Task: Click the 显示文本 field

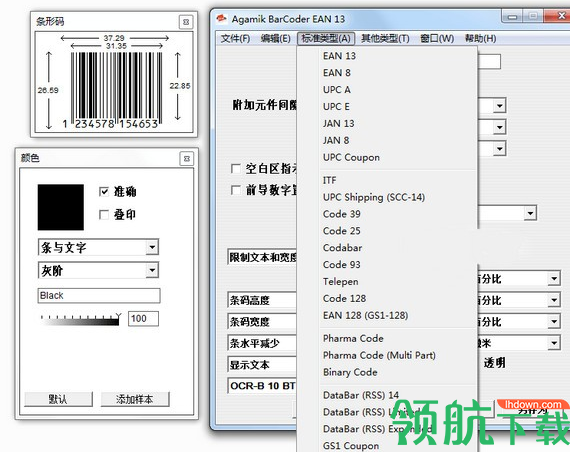Action: 262,364
